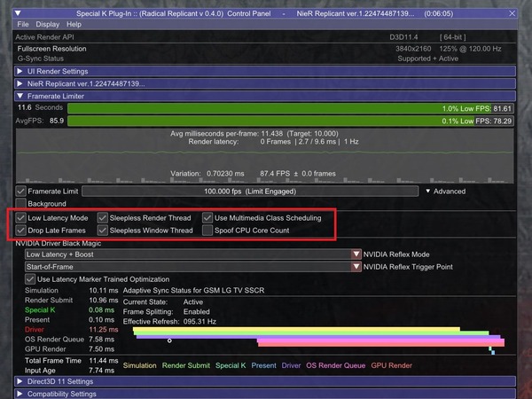The width and height of the screenshot is (532, 399).
Task: Toggle Use Latency Marker Trained Optimization
Action: (30, 279)
